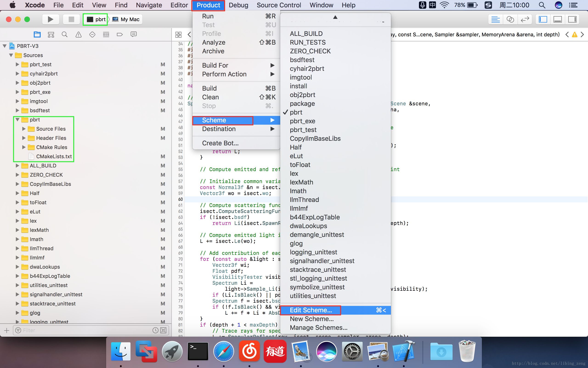Open the Build For submenu
The width and height of the screenshot is (588, 368).
tap(236, 65)
